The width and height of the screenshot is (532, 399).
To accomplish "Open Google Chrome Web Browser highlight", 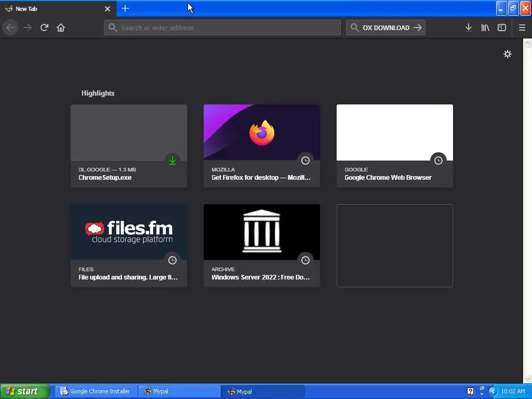I will 395,146.
